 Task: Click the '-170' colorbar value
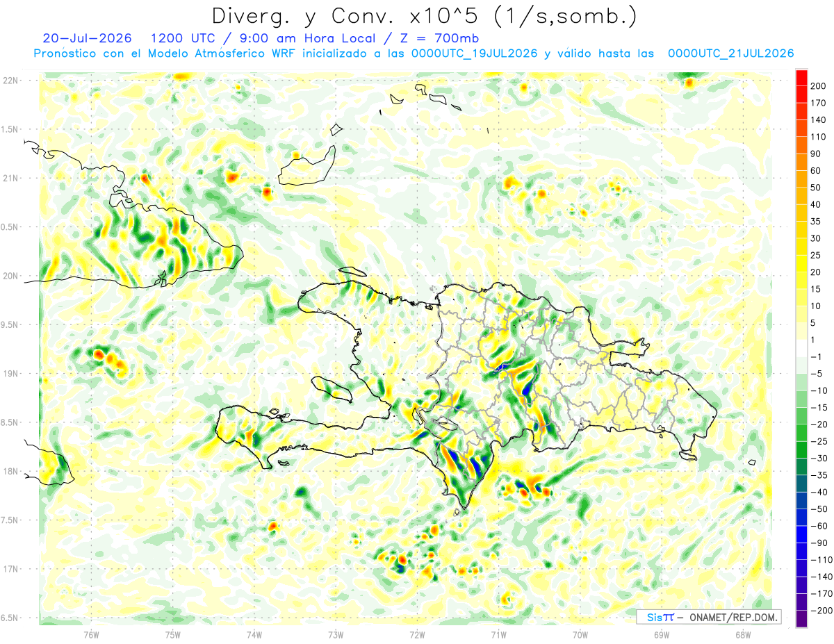(821, 594)
